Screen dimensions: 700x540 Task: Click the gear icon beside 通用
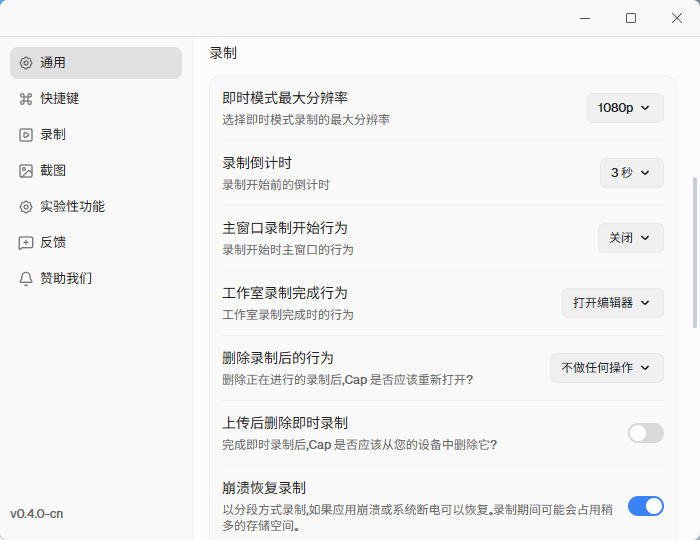26,63
